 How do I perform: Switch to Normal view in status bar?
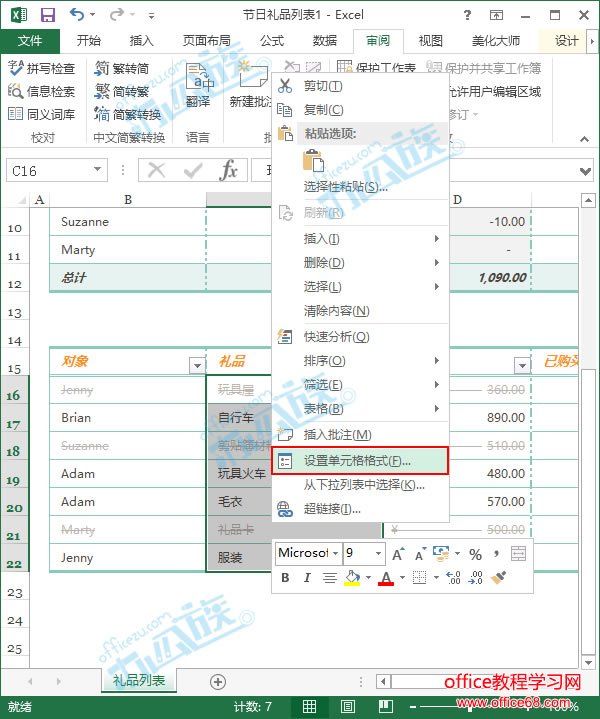[x=309, y=706]
